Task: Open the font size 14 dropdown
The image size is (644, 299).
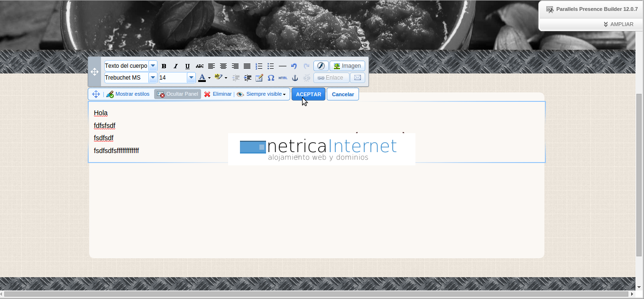Action: [x=191, y=78]
